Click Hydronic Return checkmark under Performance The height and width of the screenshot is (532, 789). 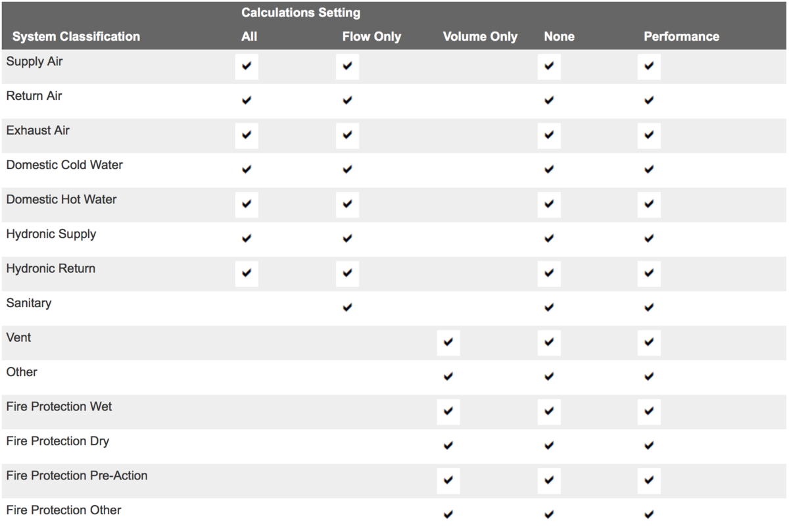click(x=649, y=274)
